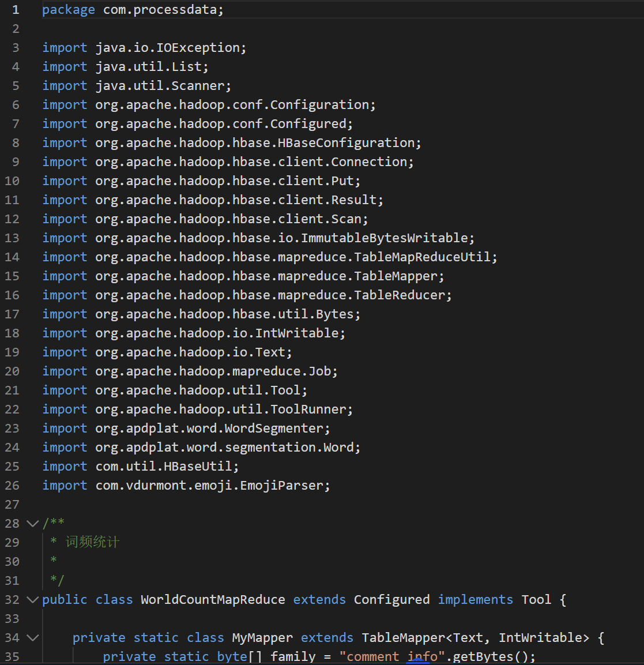The height and width of the screenshot is (665, 644).
Task: Click 'mapreduce.TableMapper;' on line 15
Action: [361, 276]
